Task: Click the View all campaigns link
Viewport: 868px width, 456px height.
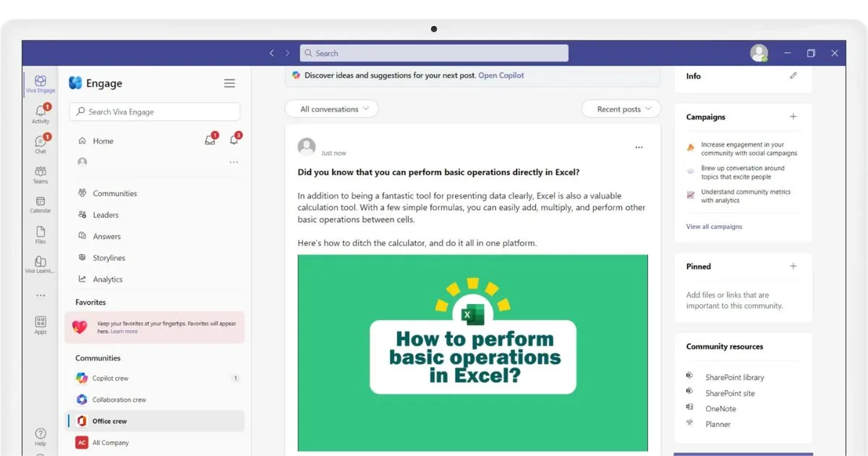Action: point(714,227)
